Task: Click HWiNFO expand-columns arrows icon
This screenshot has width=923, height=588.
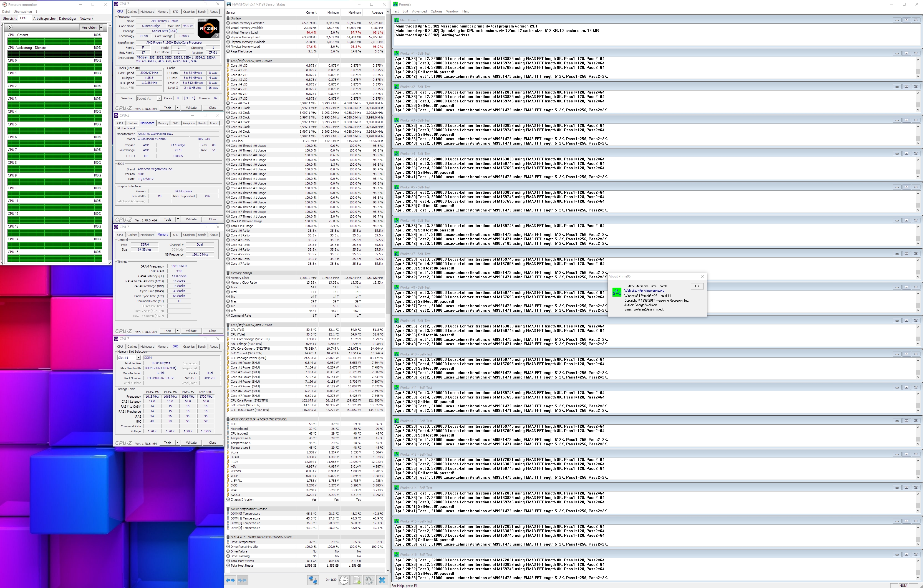Action: [230, 580]
